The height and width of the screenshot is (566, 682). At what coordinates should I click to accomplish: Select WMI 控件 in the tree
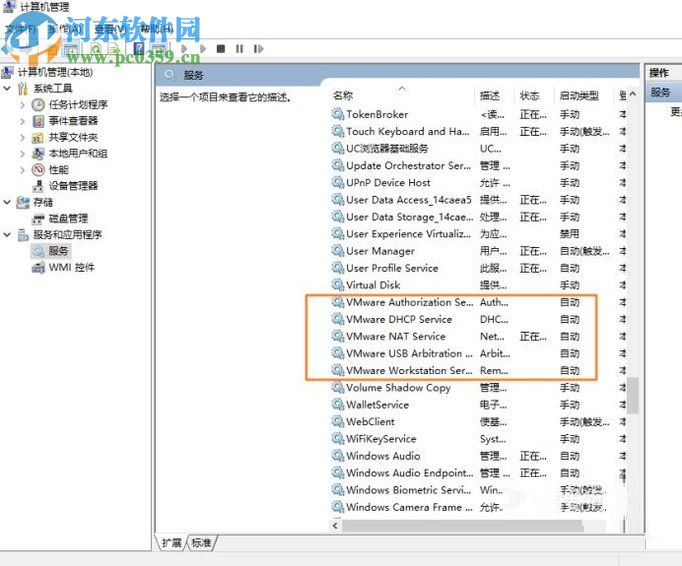71,268
